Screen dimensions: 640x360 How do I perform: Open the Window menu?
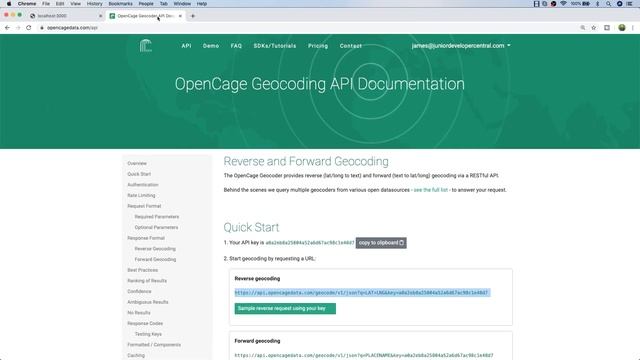click(x=182, y=4)
